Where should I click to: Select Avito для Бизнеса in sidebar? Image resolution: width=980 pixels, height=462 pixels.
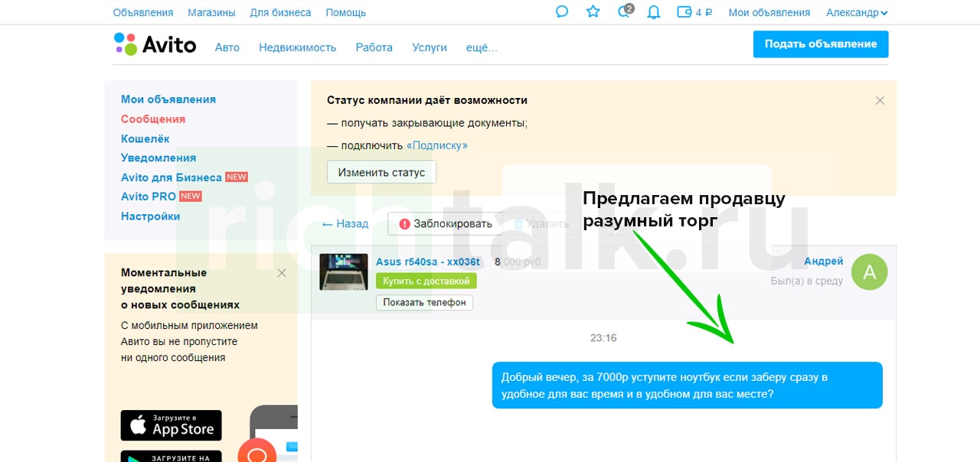pos(171,177)
